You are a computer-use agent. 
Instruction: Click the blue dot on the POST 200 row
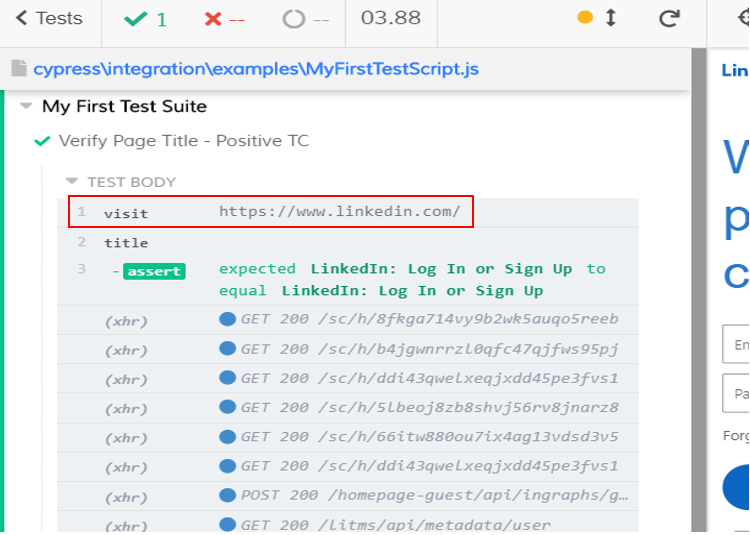[227, 495]
